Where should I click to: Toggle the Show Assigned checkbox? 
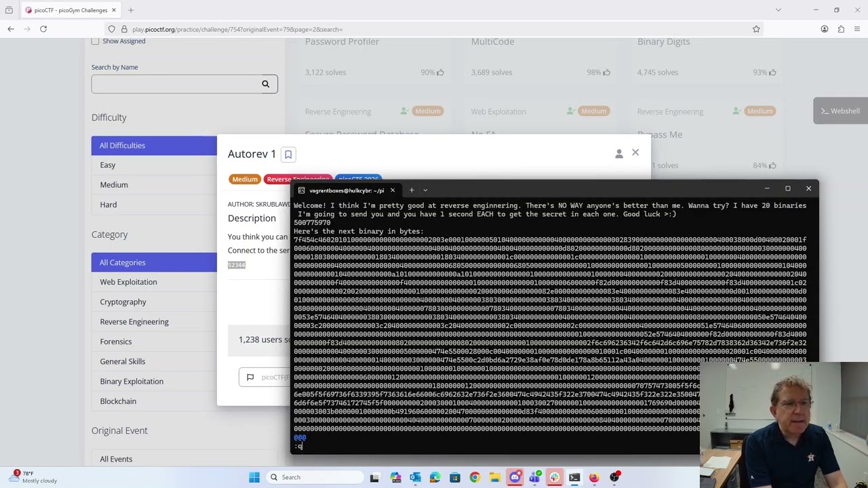[95, 41]
